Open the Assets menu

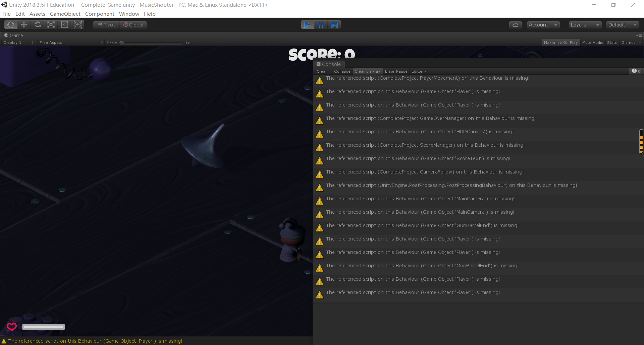click(37, 14)
